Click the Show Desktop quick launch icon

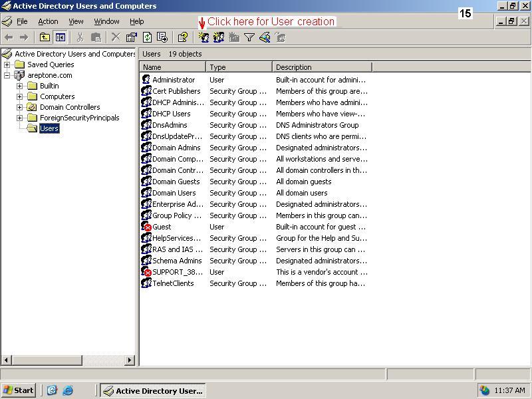click(x=52, y=390)
